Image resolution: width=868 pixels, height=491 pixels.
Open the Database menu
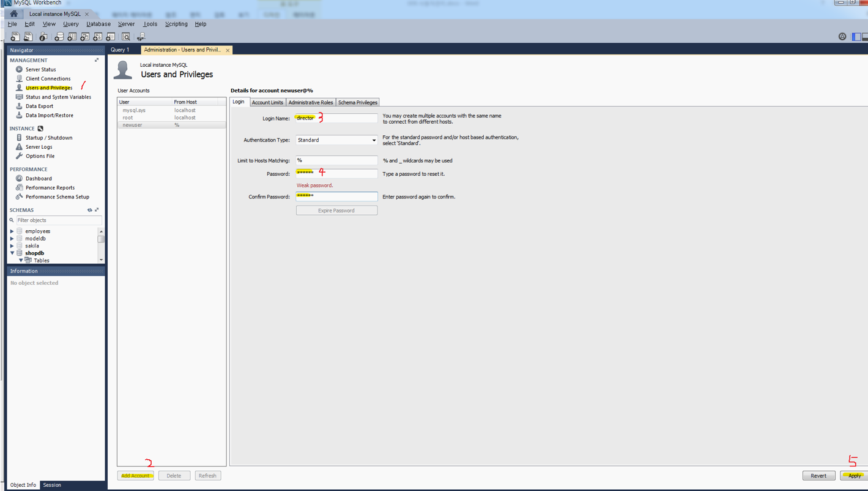pos(98,24)
